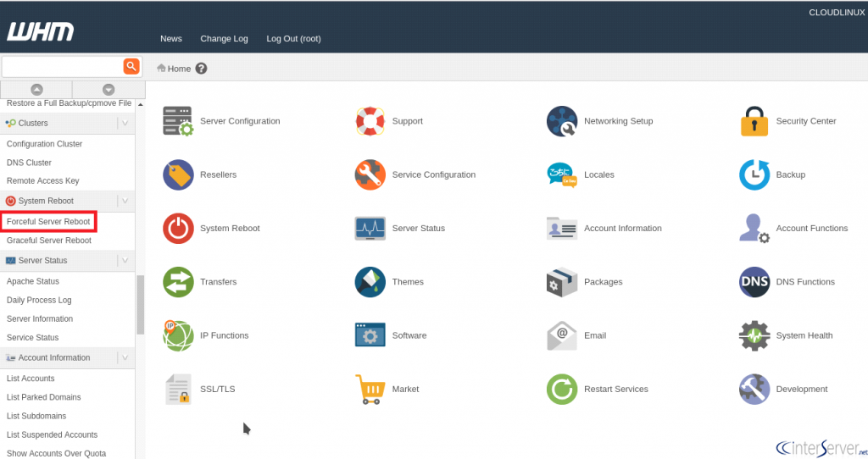Viewport: 868px width, 459px height.
Task: Click into the sidebar search field
Action: pos(63,67)
